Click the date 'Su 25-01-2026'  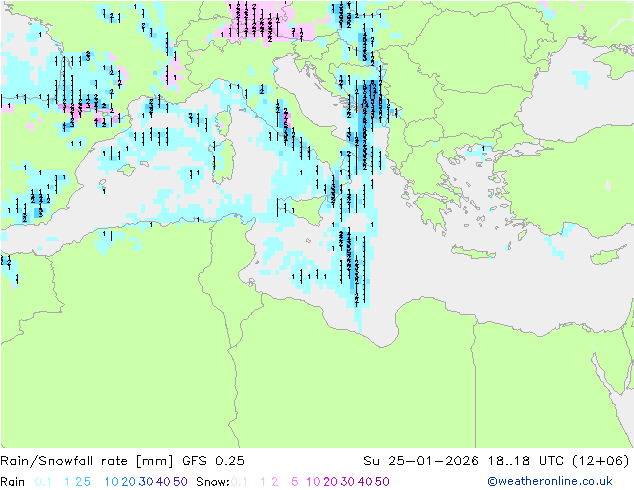tap(421, 461)
